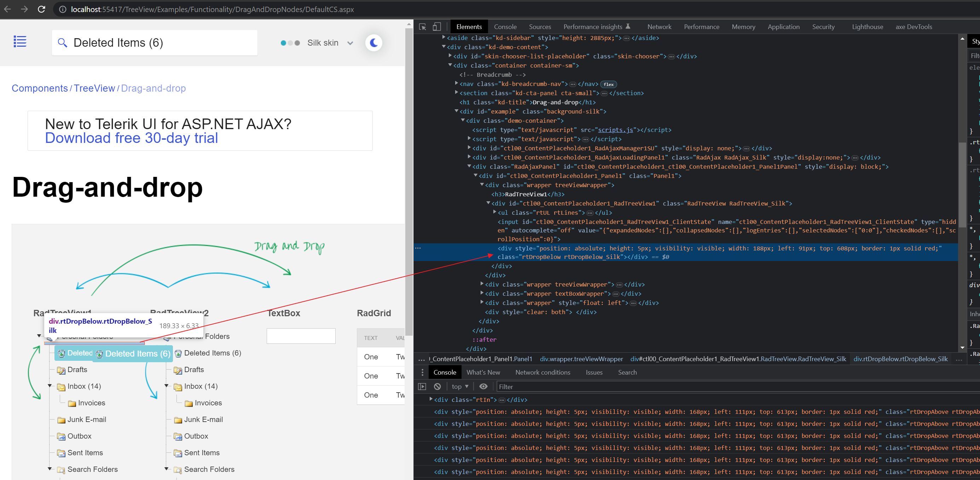Open the hamburger sidebar menu icon
980x480 pixels.
[x=20, y=41]
